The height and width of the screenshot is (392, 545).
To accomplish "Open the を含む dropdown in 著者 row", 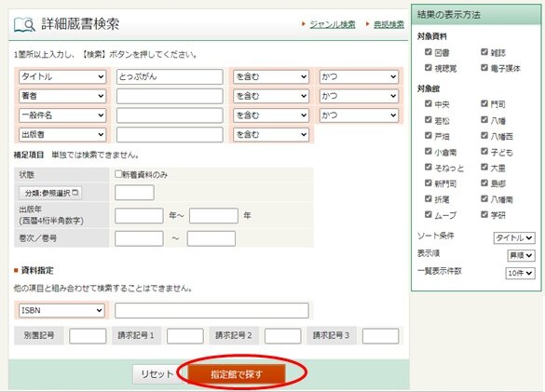I will click(x=271, y=96).
